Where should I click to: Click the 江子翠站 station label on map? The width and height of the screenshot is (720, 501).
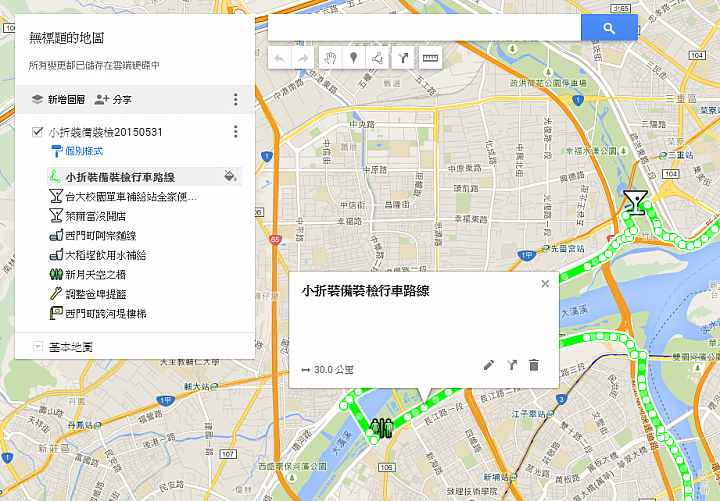tap(529, 414)
